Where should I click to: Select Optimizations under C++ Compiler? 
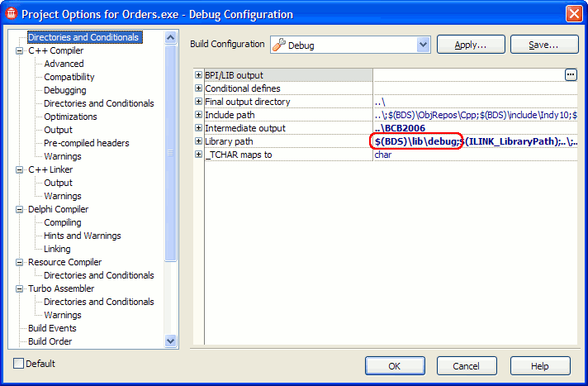pyautogui.click(x=69, y=117)
